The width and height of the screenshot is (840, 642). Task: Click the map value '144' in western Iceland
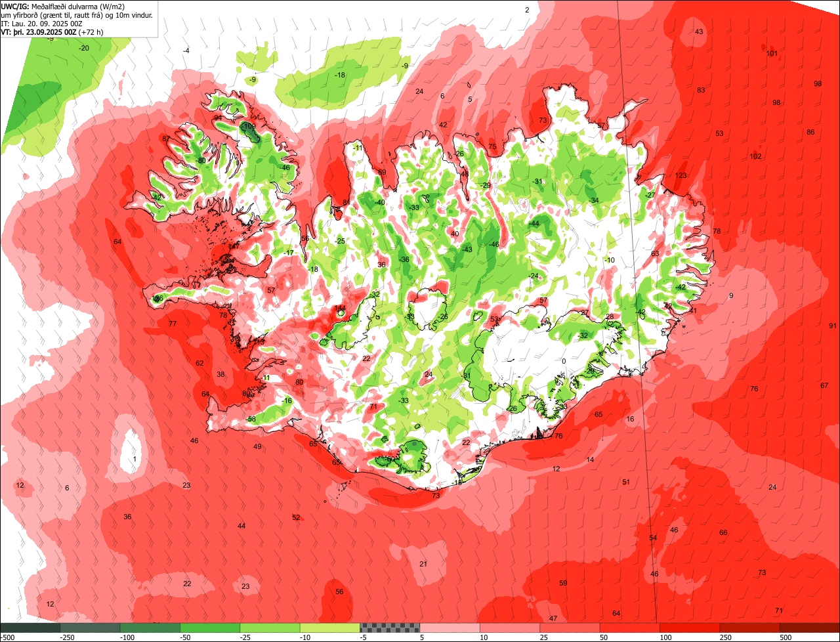340,308
